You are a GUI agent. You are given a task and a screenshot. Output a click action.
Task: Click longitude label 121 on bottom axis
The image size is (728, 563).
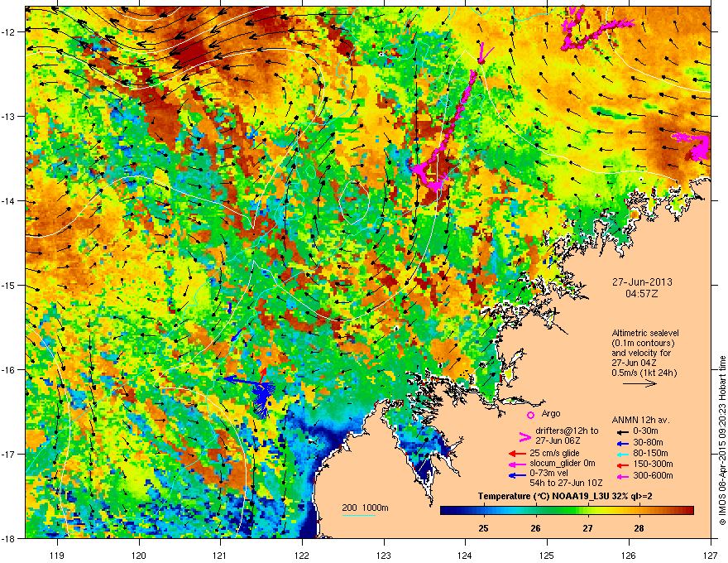coord(220,555)
